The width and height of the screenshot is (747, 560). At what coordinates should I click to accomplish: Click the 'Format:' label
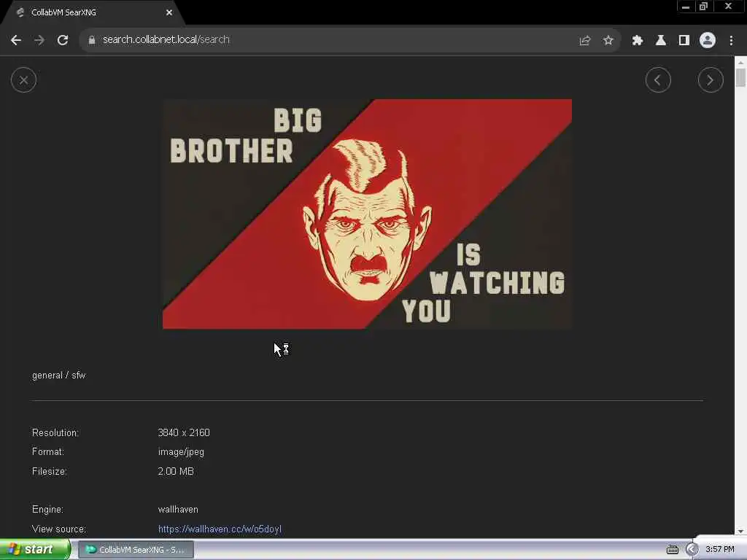pos(47,452)
